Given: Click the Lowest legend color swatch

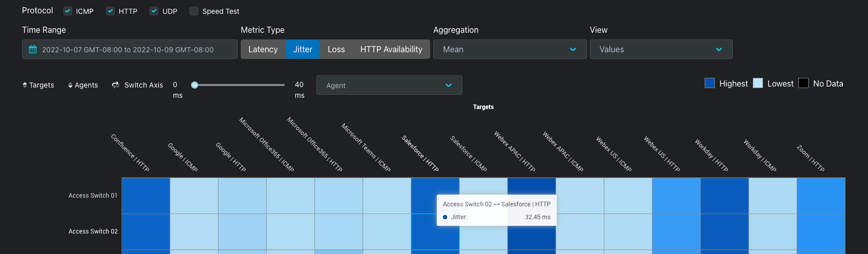Looking at the screenshot, I should (x=758, y=83).
